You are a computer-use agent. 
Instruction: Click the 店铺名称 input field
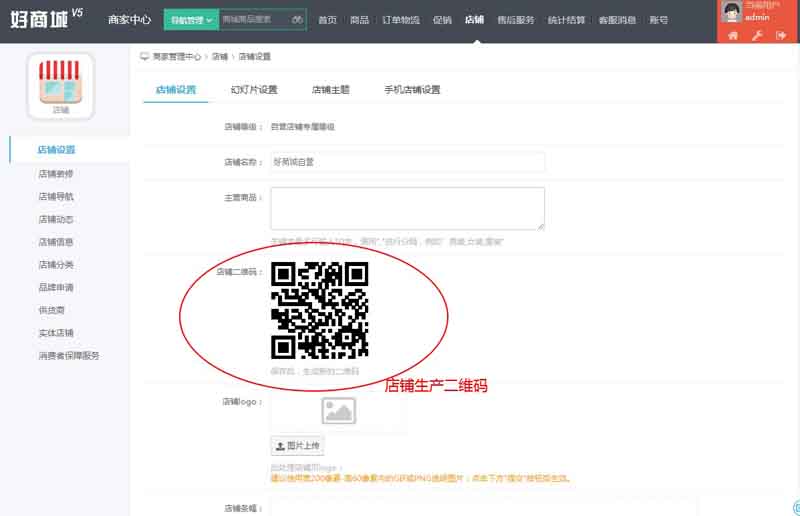pyautogui.click(x=407, y=162)
